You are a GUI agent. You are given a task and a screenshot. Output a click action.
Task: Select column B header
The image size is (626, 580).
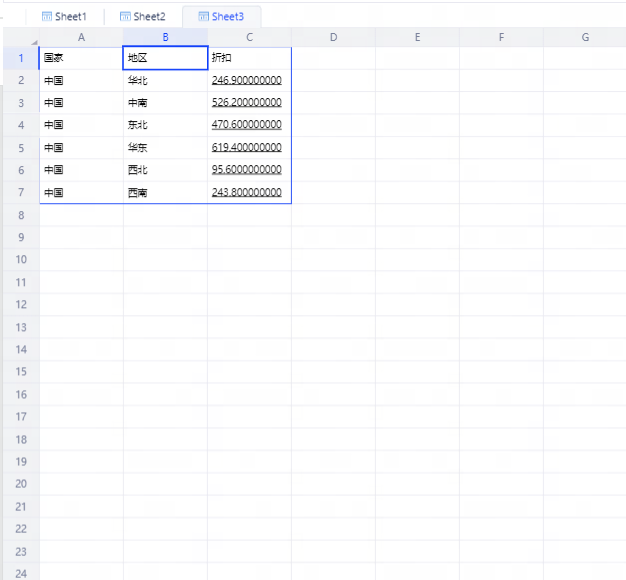pos(165,37)
